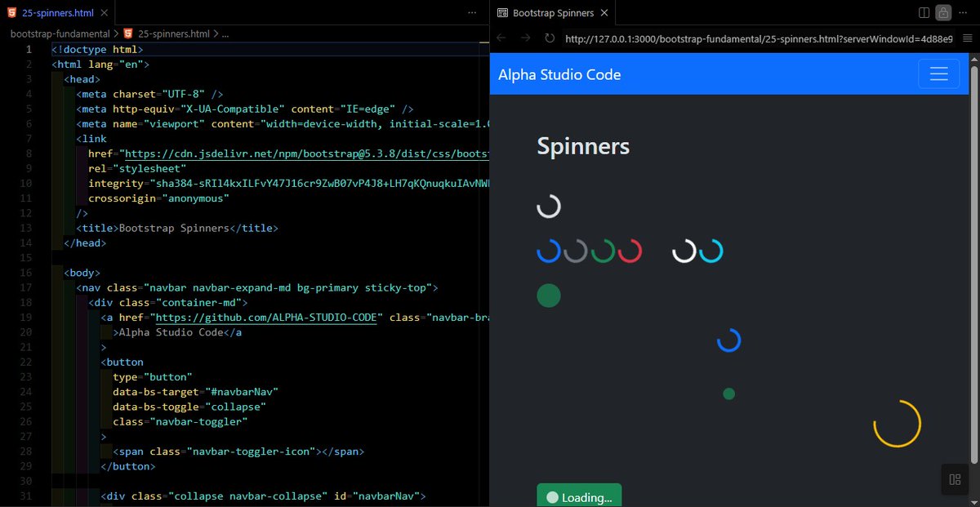980x507 pixels.
Task: Go forward in the preview browser
Action: point(526,38)
